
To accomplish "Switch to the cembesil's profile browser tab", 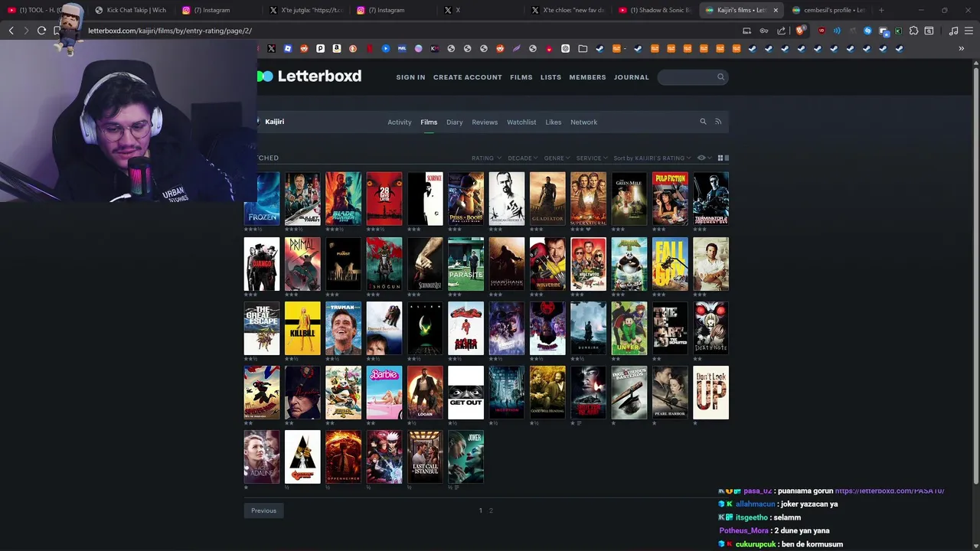I will pyautogui.click(x=828, y=10).
